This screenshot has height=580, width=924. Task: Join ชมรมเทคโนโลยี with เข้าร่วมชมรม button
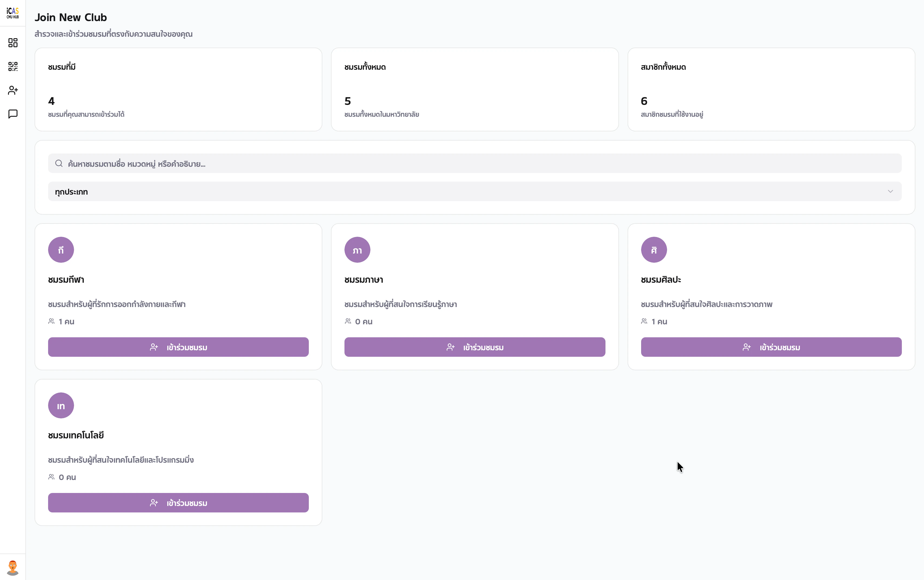coord(178,503)
